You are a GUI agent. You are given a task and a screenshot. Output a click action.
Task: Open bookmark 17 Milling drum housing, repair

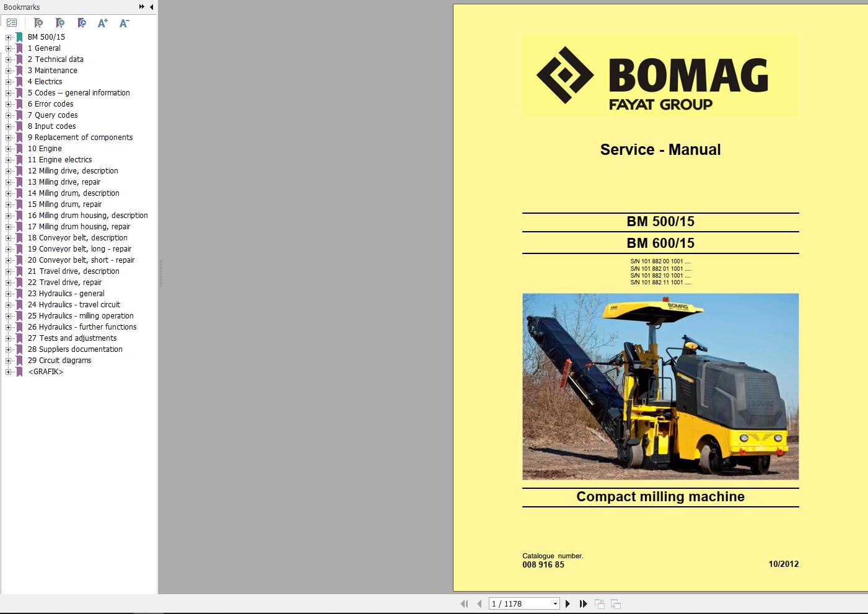point(79,227)
